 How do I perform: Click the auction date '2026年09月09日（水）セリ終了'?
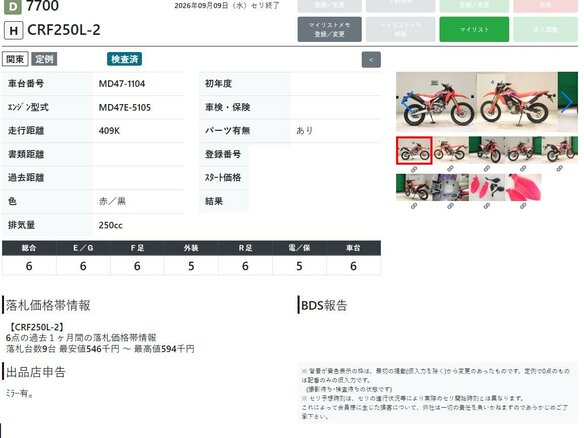(227, 6)
